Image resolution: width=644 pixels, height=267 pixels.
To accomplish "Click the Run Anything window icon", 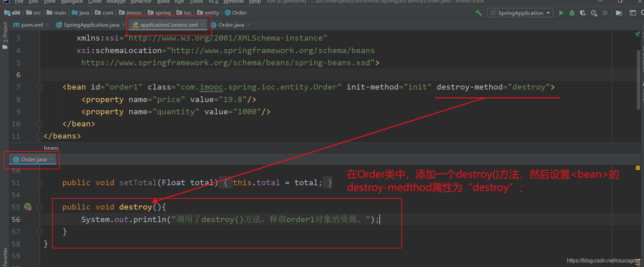I will (632, 13).
